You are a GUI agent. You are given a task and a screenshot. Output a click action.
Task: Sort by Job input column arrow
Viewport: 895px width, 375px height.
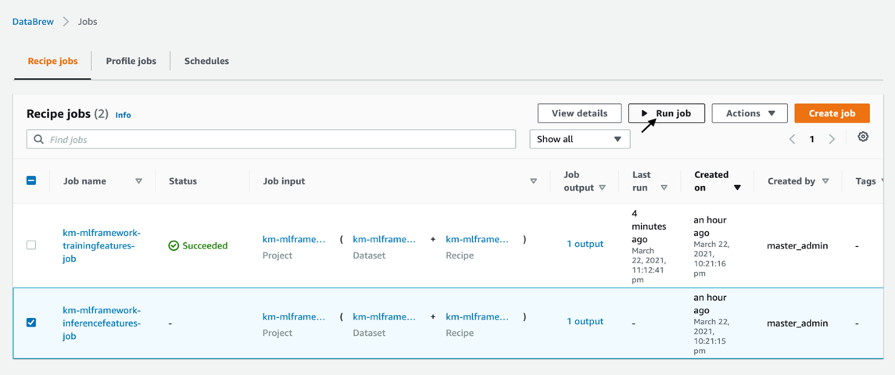[534, 181]
